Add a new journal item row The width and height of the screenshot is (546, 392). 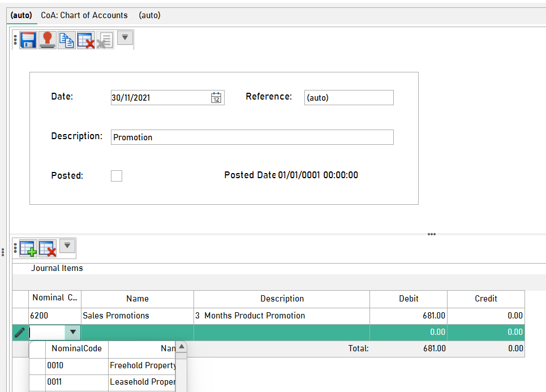click(x=27, y=248)
